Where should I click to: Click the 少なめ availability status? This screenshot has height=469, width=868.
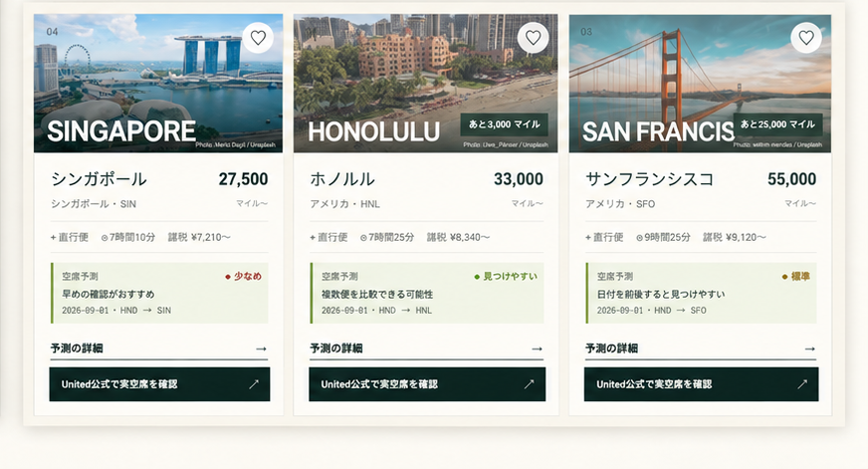pyautogui.click(x=243, y=276)
